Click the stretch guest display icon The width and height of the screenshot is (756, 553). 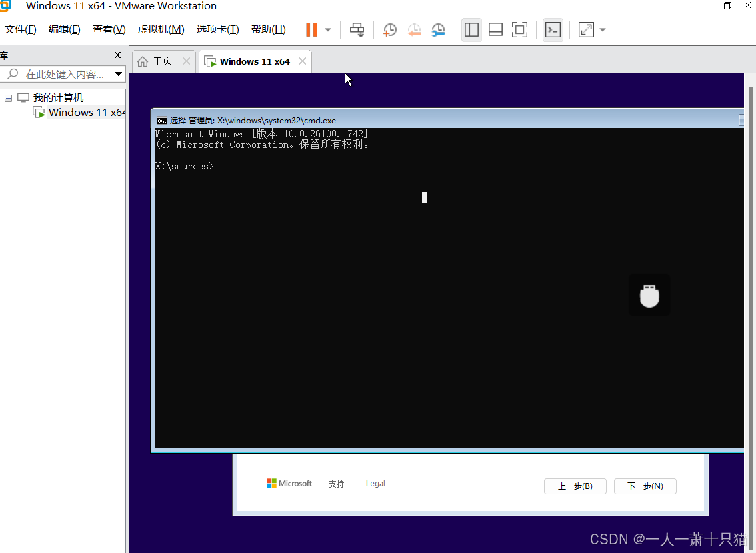pos(586,30)
